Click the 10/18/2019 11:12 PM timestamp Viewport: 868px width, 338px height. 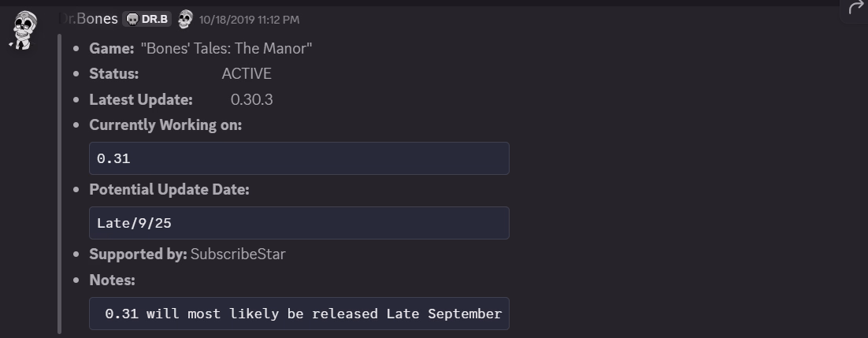[249, 20]
